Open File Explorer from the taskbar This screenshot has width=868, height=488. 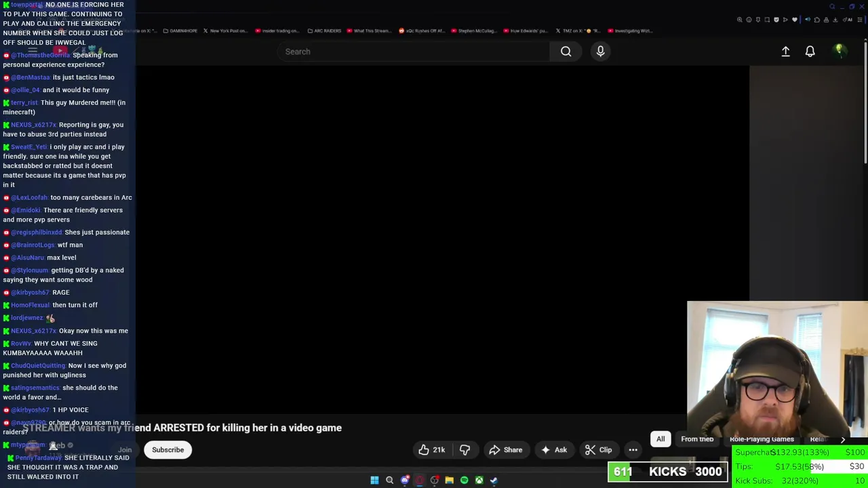tap(449, 481)
